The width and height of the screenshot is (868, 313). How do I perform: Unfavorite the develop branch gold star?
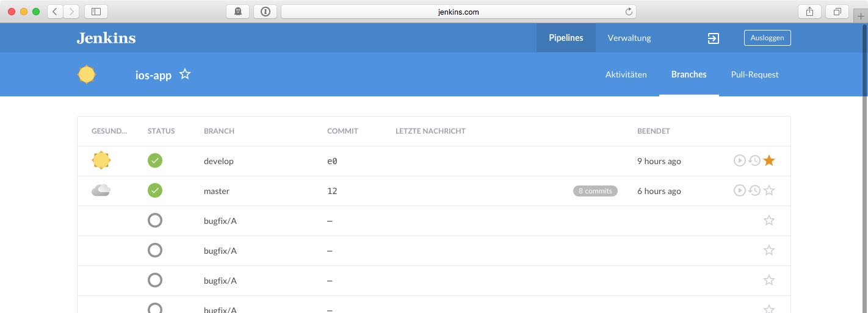click(769, 160)
